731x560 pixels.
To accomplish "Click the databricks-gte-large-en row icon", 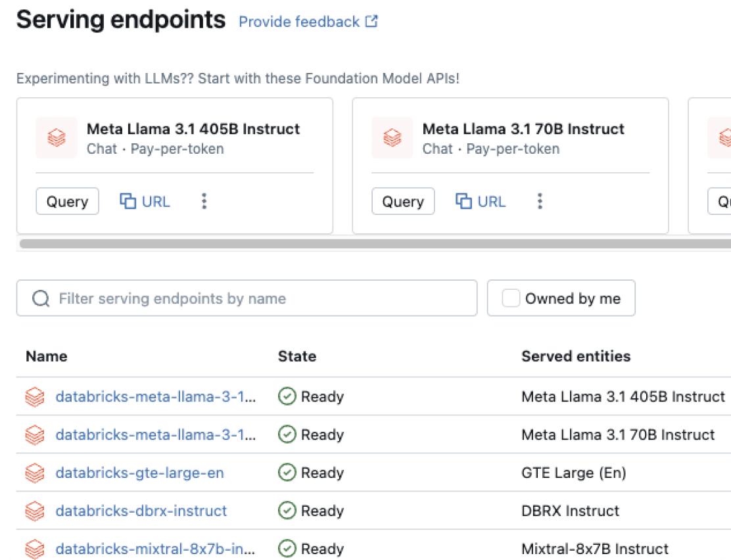I will (x=35, y=473).
